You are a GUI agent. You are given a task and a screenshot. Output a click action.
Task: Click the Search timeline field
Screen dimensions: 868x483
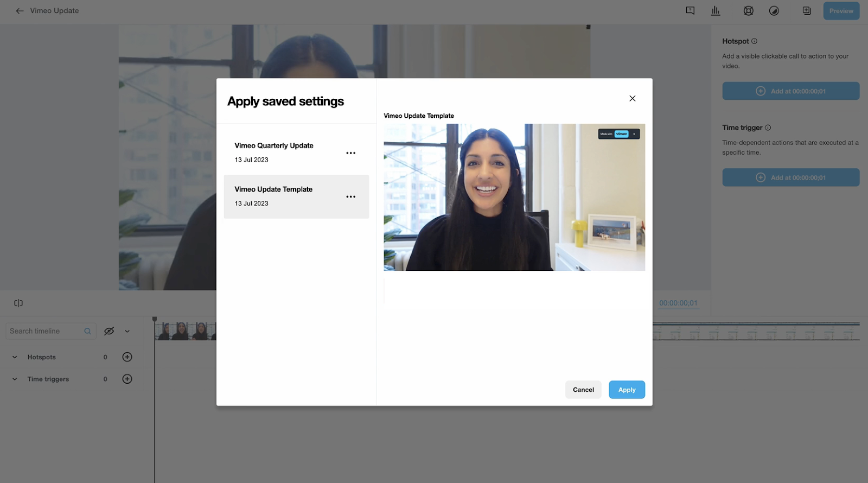click(50, 331)
